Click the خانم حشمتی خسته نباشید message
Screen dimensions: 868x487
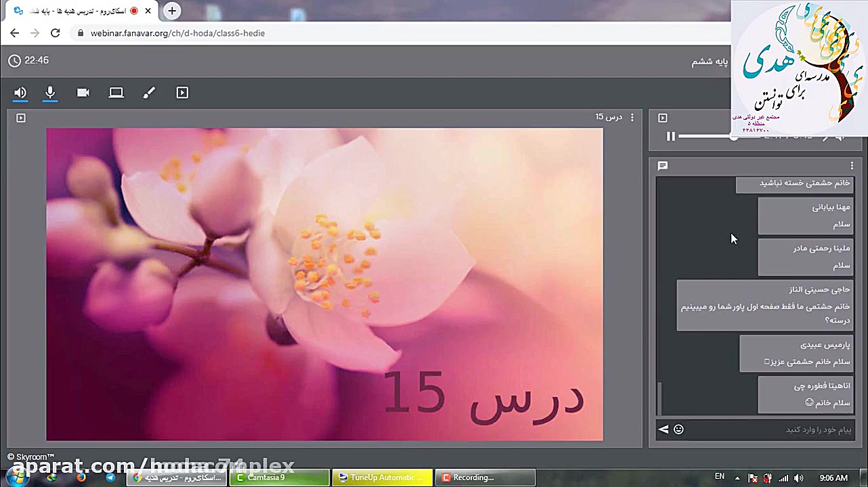794,183
